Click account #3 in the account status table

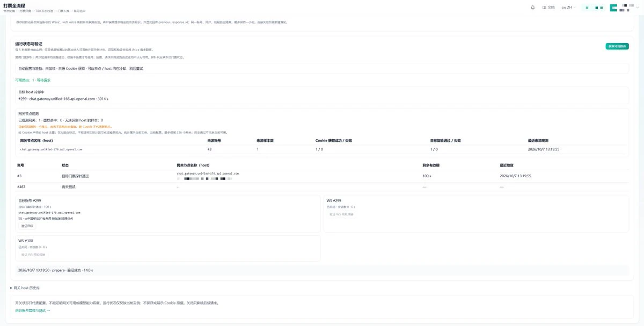coord(19,176)
